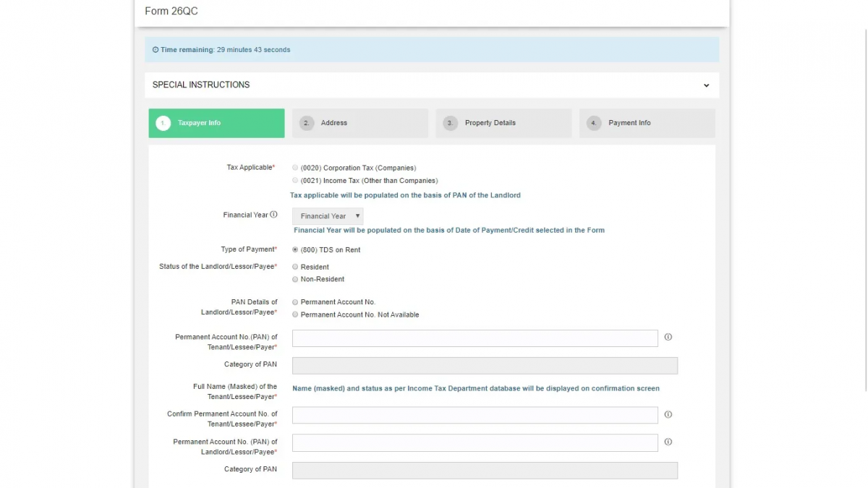Choose Resident status for the Landlord
This screenshot has width=868, height=488.
click(x=295, y=266)
